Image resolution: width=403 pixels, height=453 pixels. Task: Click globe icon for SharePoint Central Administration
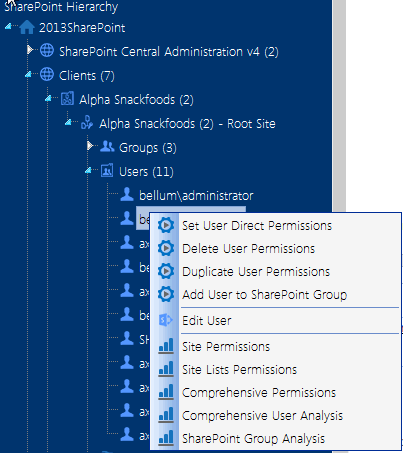point(47,50)
